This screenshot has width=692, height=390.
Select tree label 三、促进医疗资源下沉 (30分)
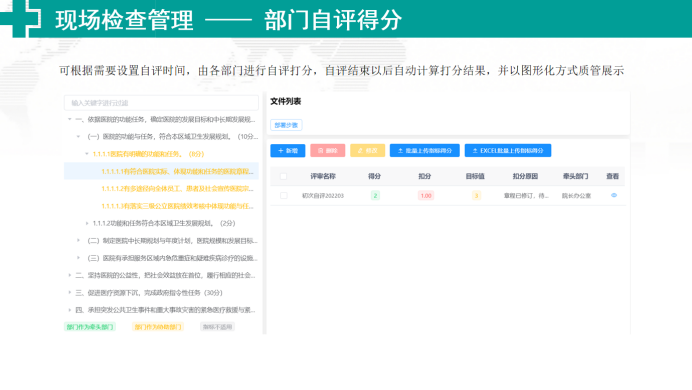tap(149, 292)
